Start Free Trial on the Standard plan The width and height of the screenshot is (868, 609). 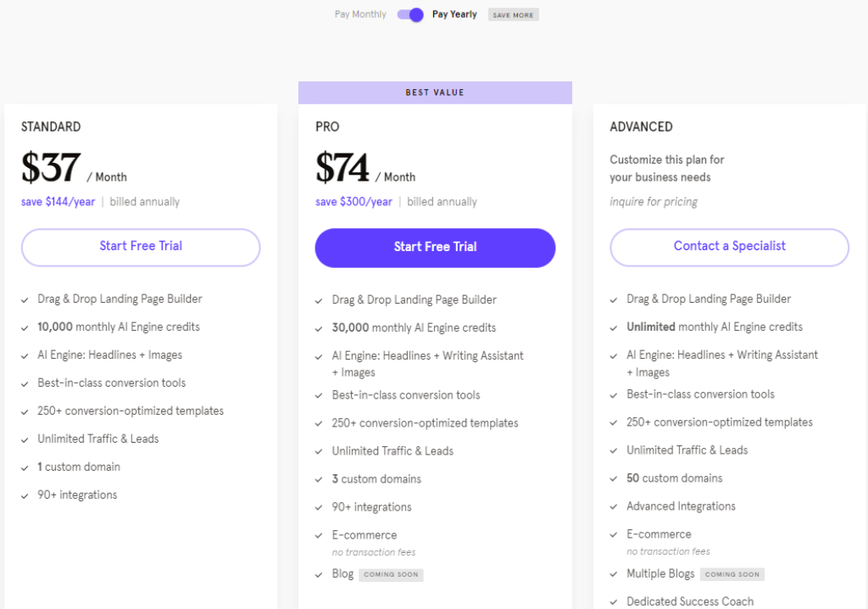pyautogui.click(x=140, y=247)
